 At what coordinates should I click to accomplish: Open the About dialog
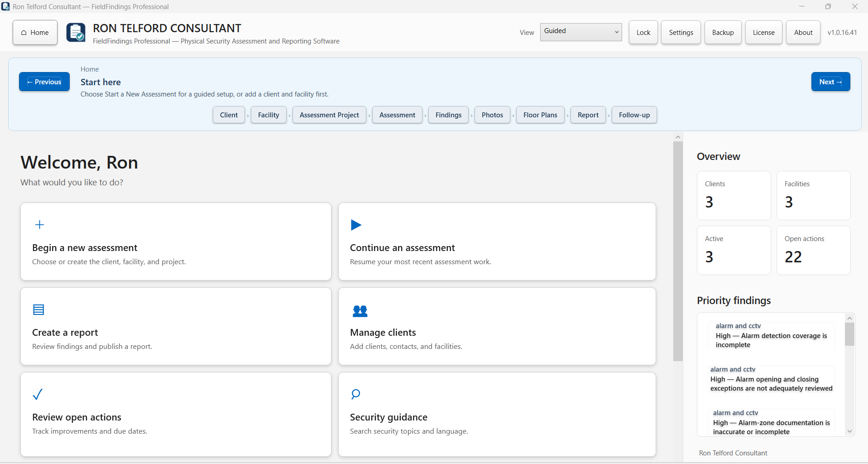803,33
